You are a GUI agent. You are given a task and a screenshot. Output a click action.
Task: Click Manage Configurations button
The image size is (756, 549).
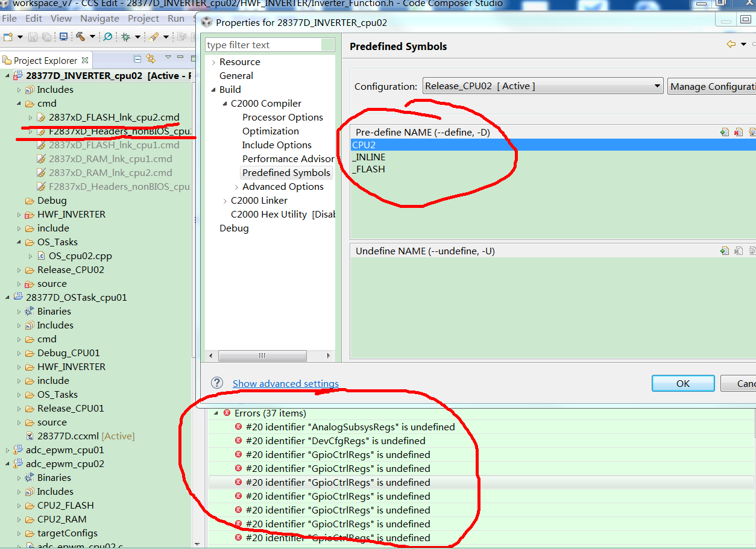pyautogui.click(x=712, y=86)
